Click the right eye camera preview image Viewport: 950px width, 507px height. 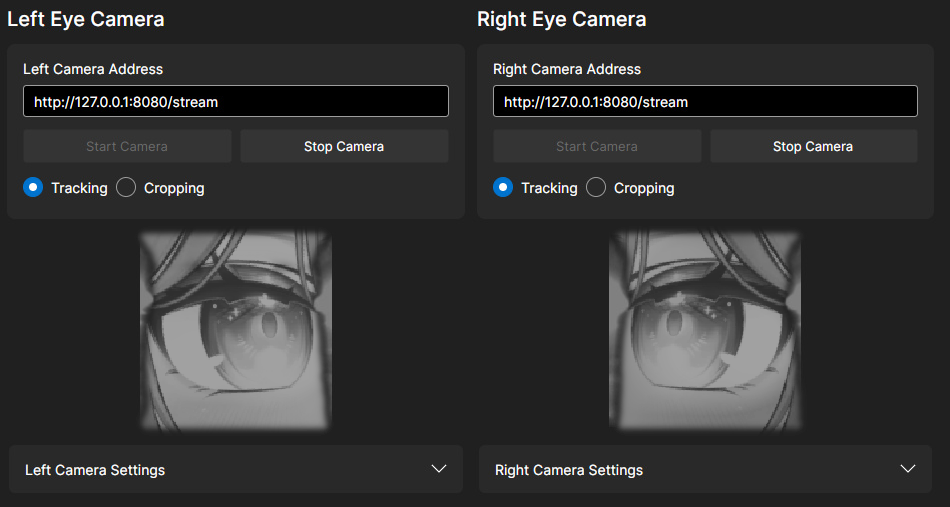(705, 331)
